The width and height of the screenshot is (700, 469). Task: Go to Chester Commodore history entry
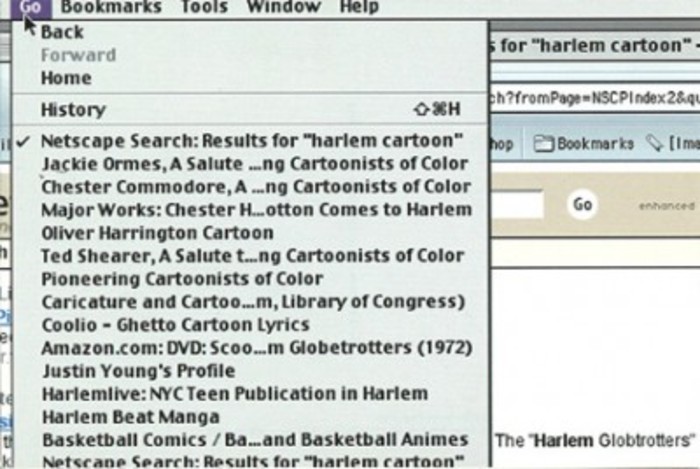click(250, 187)
